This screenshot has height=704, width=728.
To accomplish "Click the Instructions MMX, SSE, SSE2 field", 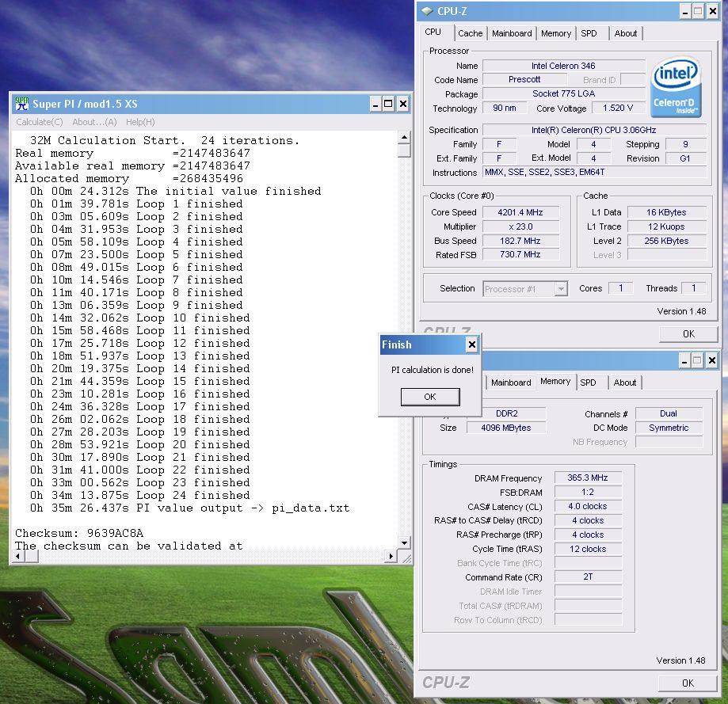I will click(594, 172).
